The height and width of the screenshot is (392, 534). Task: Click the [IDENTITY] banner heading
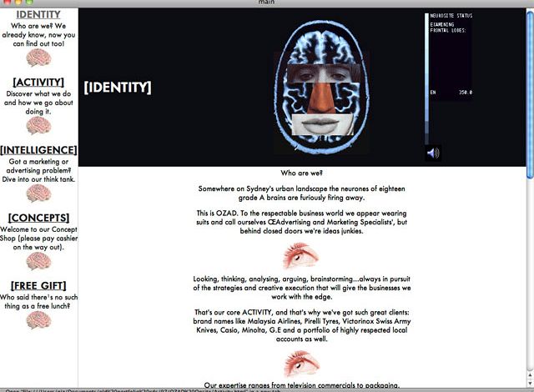click(118, 88)
